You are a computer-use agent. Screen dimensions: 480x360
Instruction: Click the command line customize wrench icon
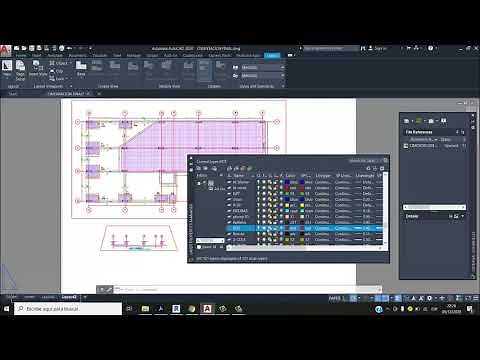tap(109, 289)
